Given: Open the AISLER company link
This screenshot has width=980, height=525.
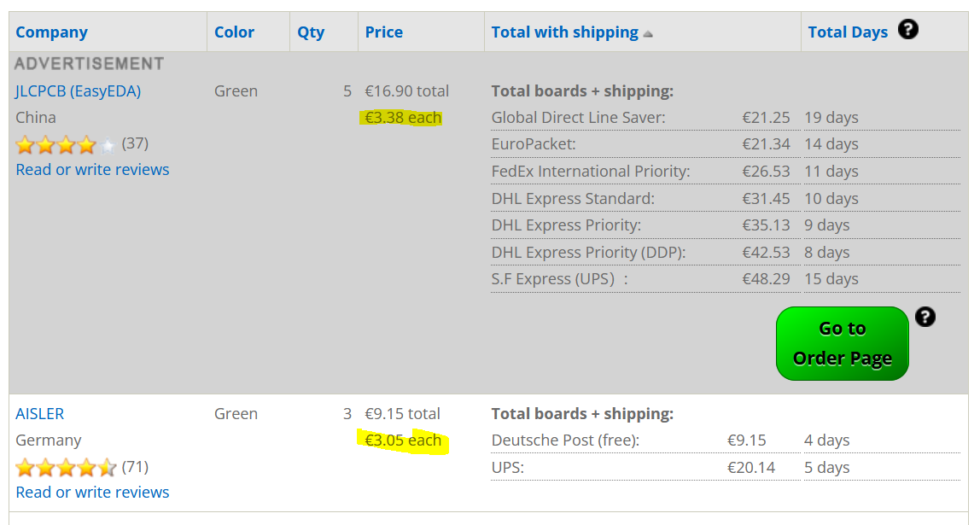Looking at the screenshot, I should tap(39, 414).
